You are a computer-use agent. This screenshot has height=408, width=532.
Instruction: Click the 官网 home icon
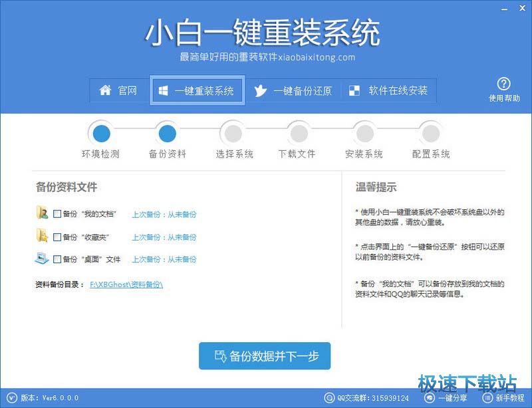click(x=105, y=90)
